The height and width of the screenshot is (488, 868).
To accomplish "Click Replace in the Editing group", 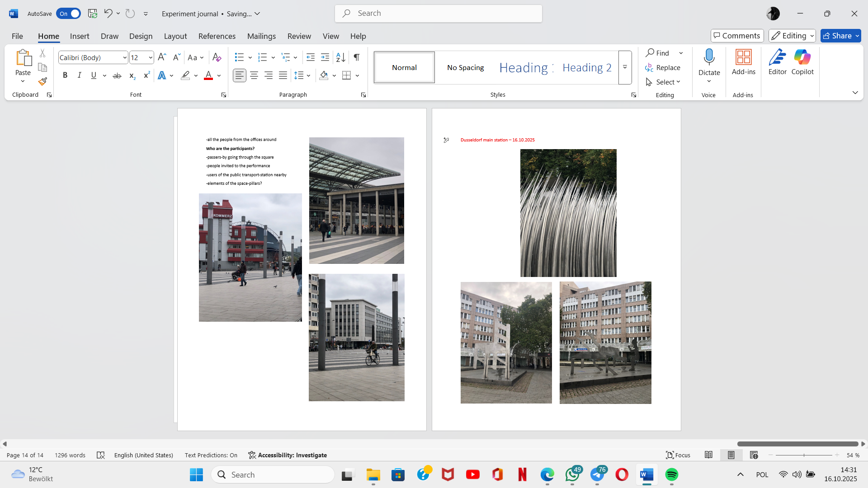I will (x=663, y=67).
